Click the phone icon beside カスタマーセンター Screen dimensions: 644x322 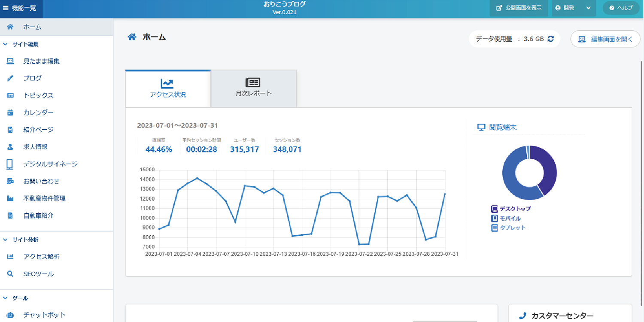[522, 316]
